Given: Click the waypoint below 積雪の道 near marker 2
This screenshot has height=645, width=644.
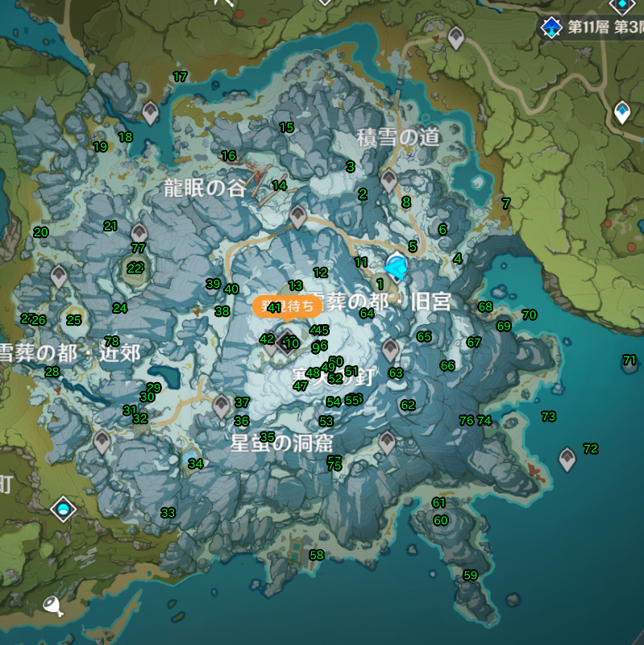Looking at the screenshot, I should coord(388,179).
